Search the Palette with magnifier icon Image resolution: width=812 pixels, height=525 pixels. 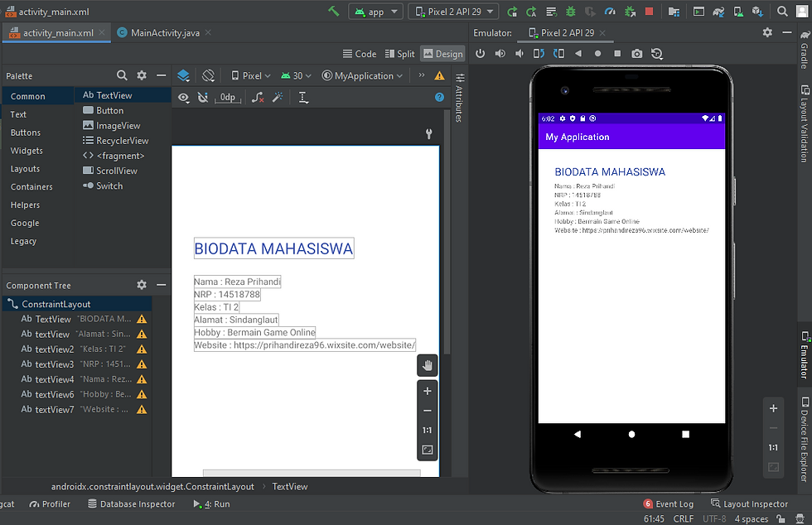122,75
